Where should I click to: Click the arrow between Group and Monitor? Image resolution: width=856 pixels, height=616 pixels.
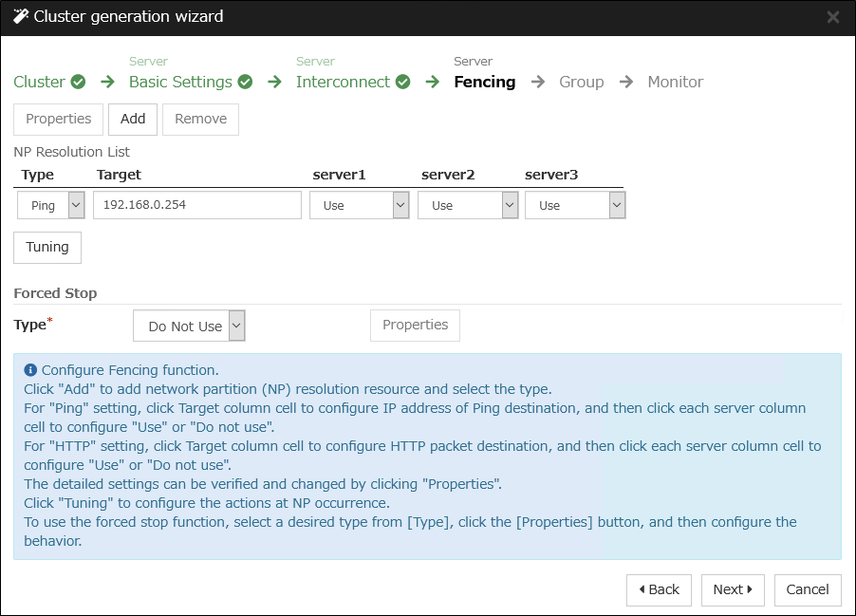pyautogui.click(x=625, y=82)
